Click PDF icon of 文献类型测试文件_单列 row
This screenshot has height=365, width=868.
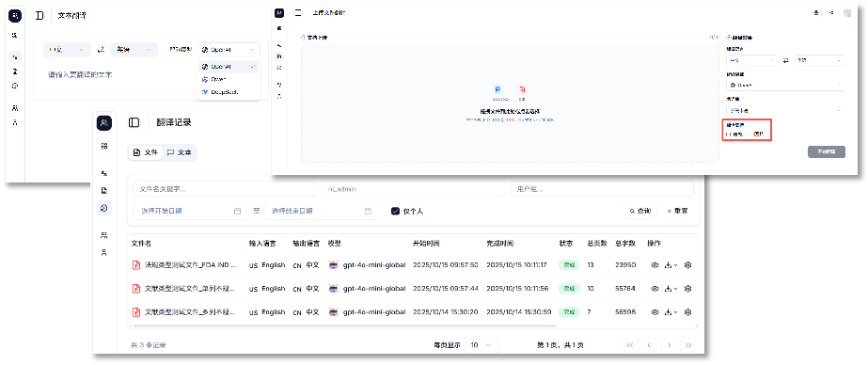pos(135,289)
